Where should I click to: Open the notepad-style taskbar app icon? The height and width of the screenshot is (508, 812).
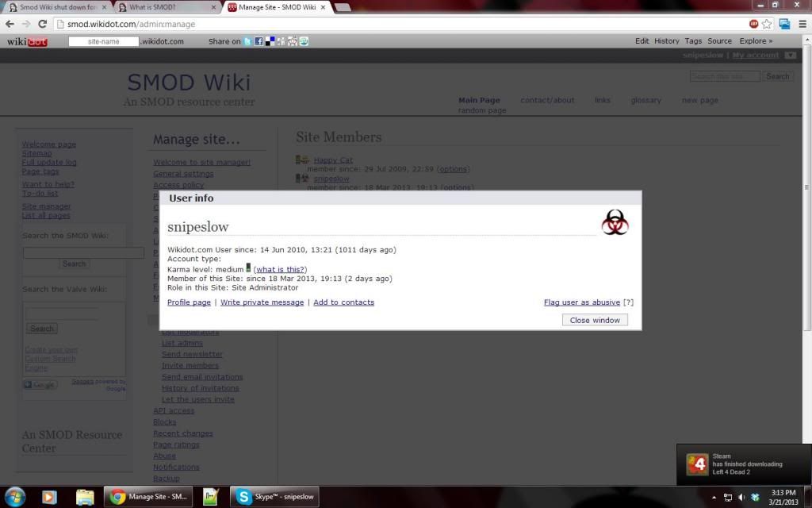click(210, 497)
